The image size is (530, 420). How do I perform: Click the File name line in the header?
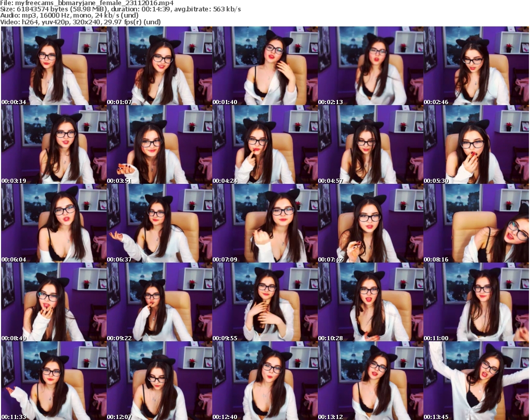pos(87,3)
